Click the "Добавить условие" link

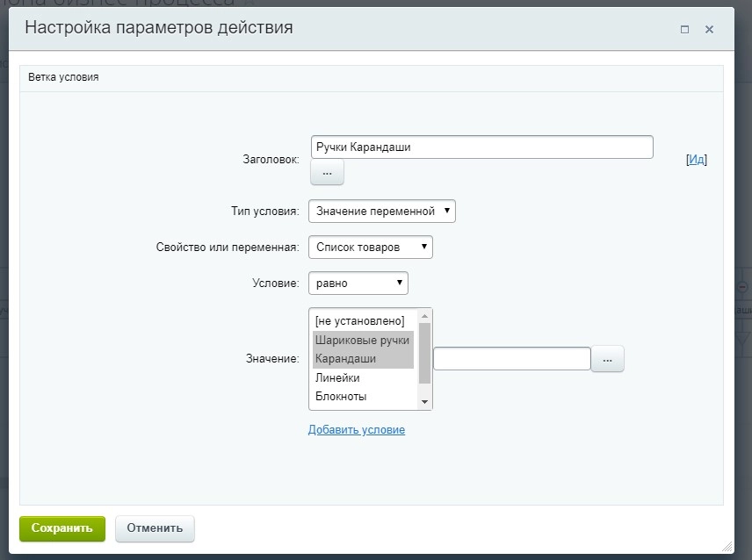pos(356,429)
